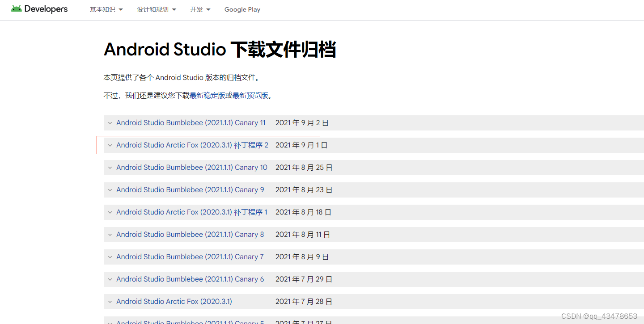The height and width of the screenshot is (324, 644).
Task: Expand Android Studio Arctic Fox (2020.3.1) 补丁程序 2
Action: 110,145
